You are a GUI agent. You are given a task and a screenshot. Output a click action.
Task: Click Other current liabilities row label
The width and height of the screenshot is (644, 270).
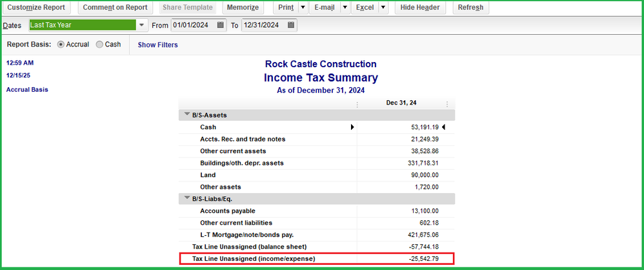tap(236, 223)
